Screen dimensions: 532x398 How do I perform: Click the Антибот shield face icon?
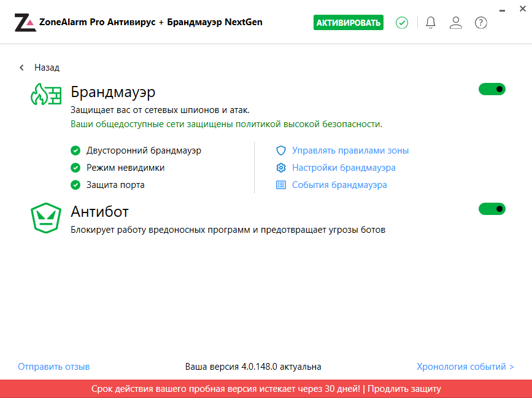pyautogui.click(x=46, y=218)
